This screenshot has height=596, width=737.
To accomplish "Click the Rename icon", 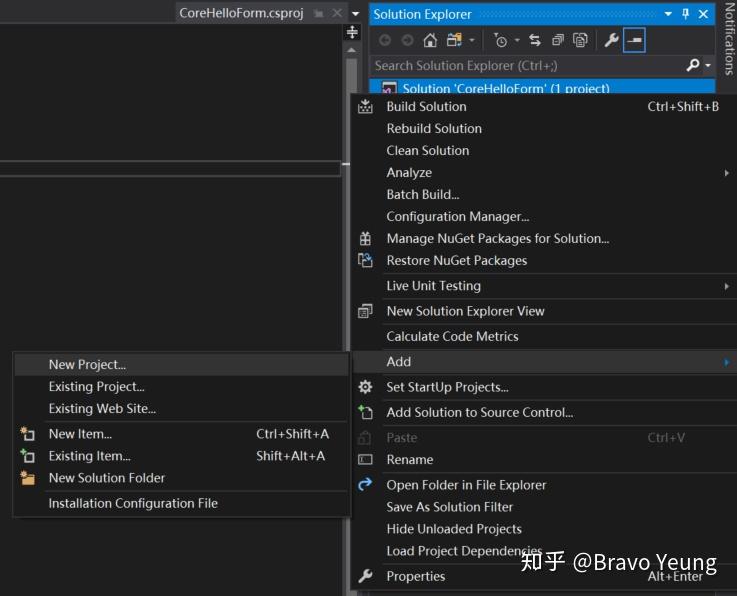I will (365, 459).
